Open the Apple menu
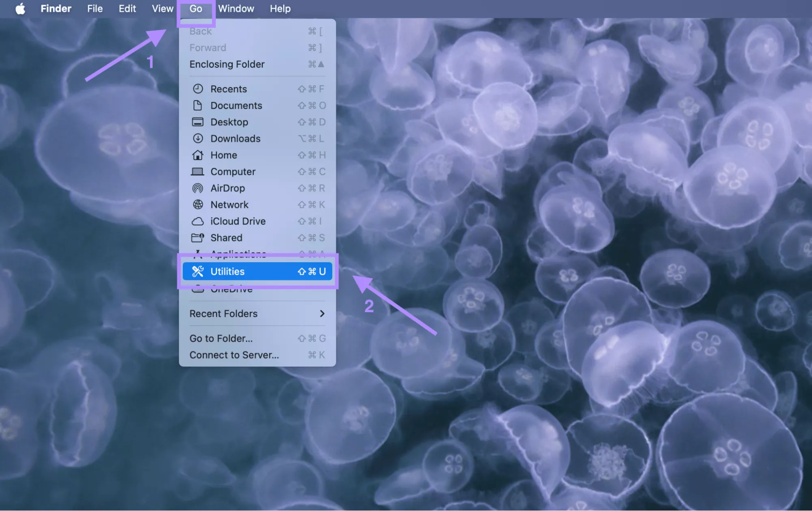This screenshot has height=511, width=812. coord(20,9)
